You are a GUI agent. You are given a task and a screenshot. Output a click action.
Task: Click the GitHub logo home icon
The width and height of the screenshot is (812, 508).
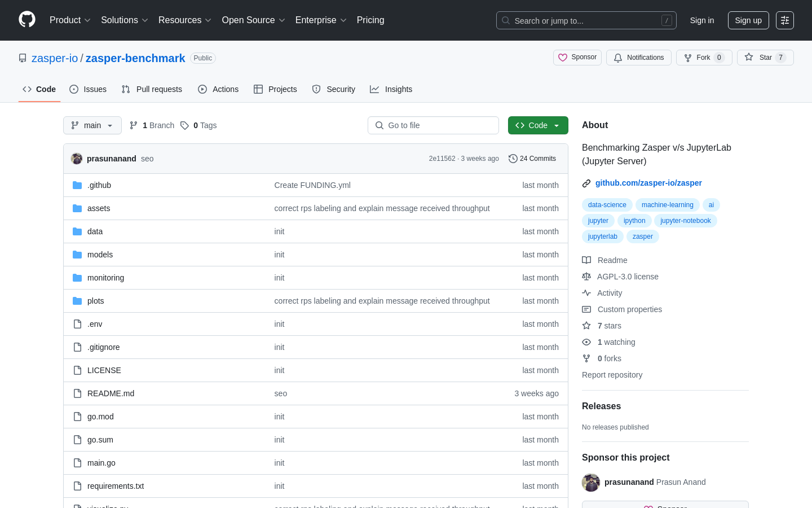[27, 20]
